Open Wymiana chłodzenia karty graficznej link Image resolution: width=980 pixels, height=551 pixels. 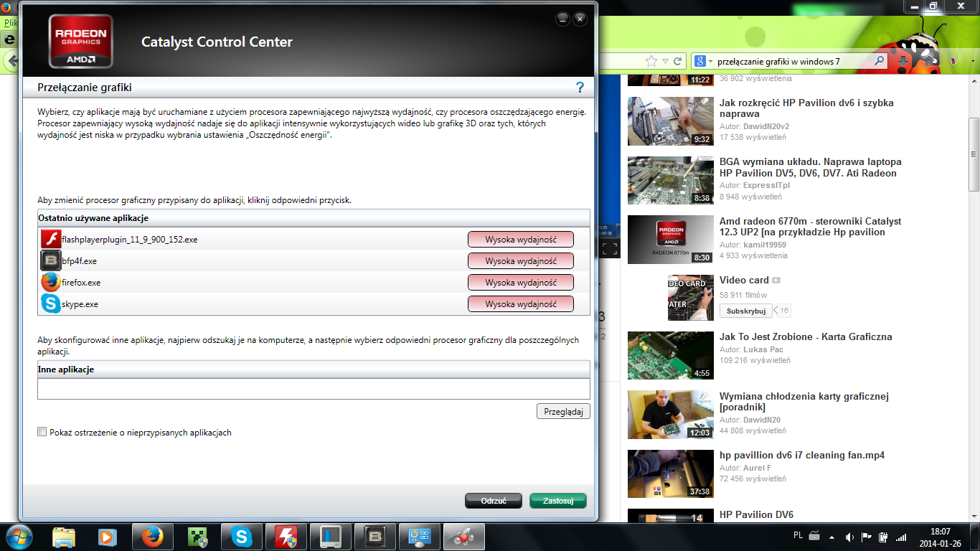(804, 401)
